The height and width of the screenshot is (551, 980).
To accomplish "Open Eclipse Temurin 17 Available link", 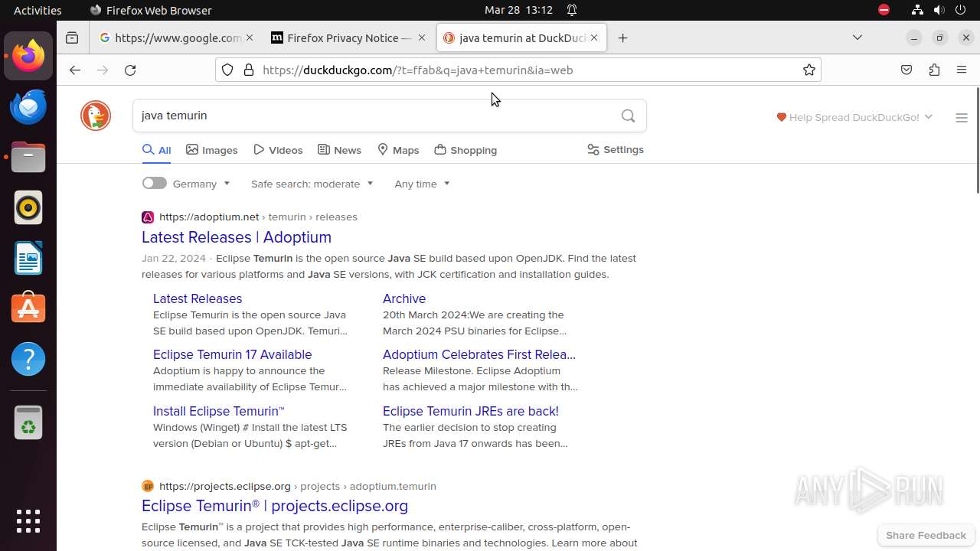I will [x=232, y=354].
